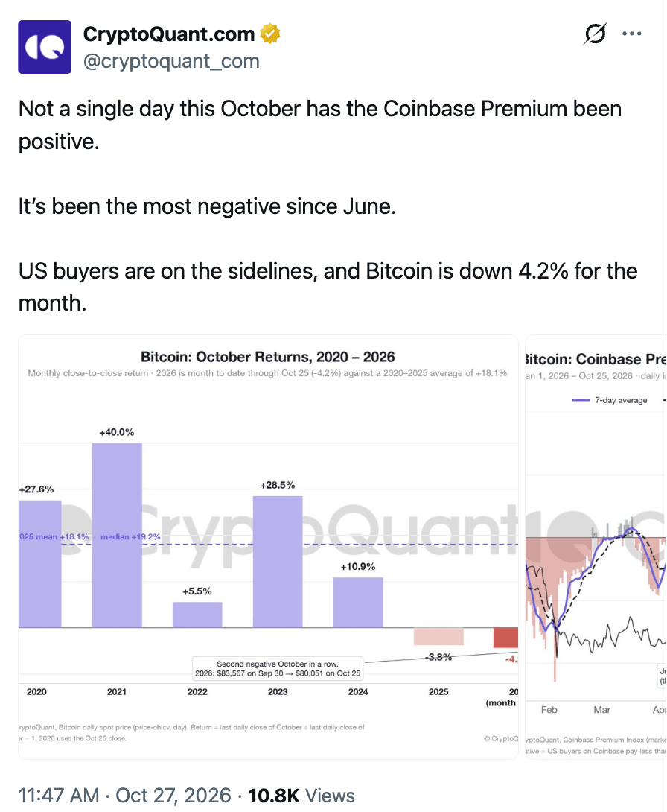Click the Second negative October annotation box
667x812 pixels.
pos(278,668)
